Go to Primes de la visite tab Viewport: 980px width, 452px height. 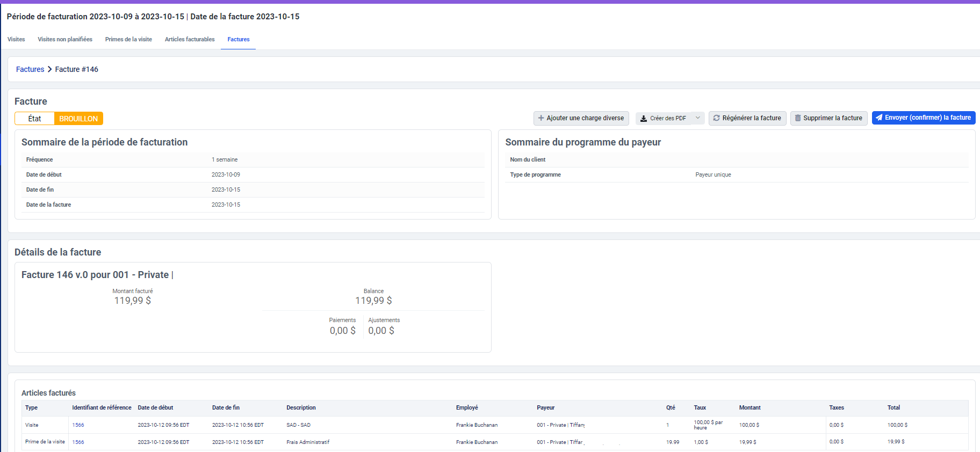point(128,39)
